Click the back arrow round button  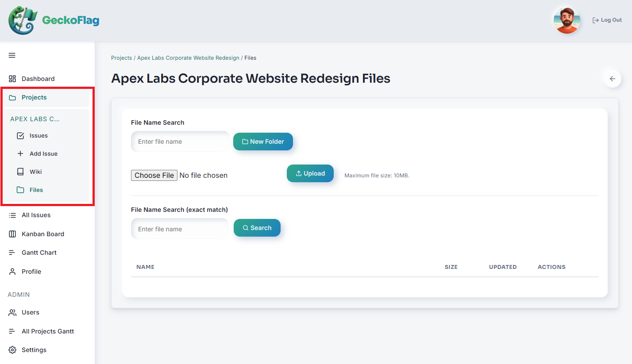[x=613, y=79]
